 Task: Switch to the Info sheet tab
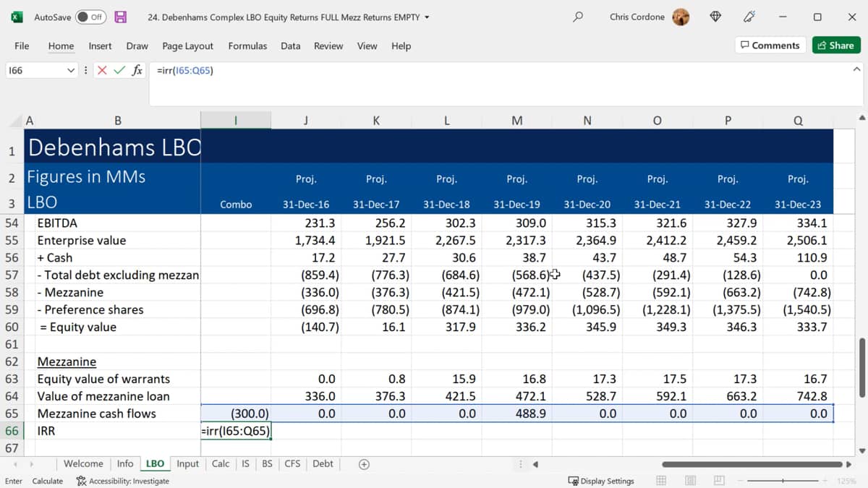[x=125, y=464]
